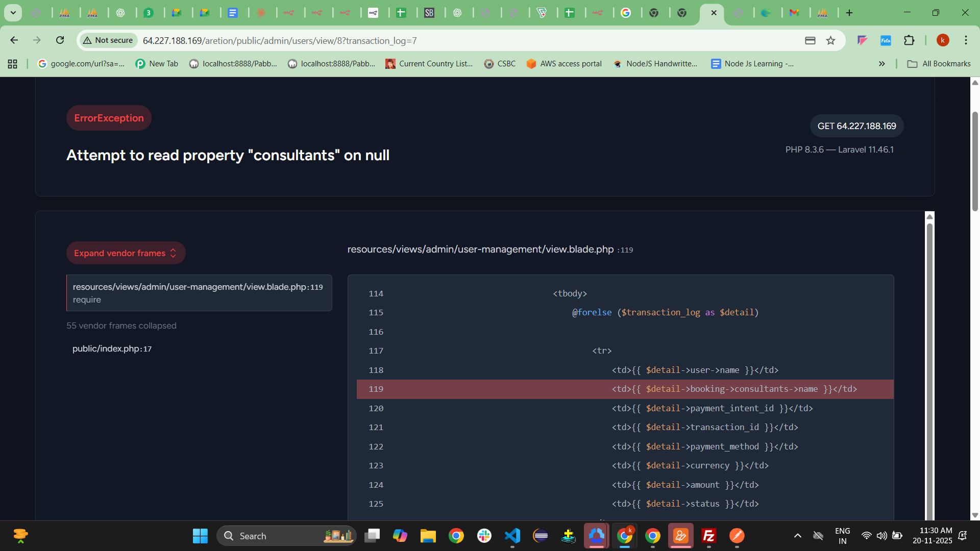Show hidden bookmarks overflow chevron
980x551 pixels.
881,64
